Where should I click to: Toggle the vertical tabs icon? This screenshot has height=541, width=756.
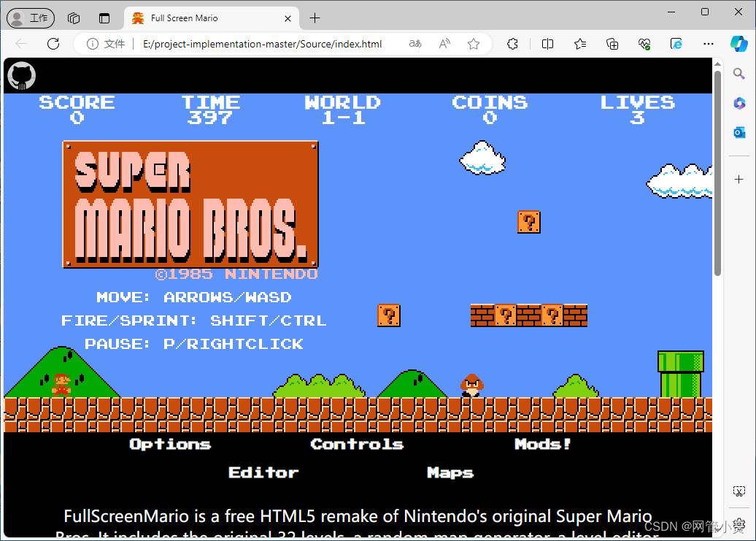(x=104, y=18)
